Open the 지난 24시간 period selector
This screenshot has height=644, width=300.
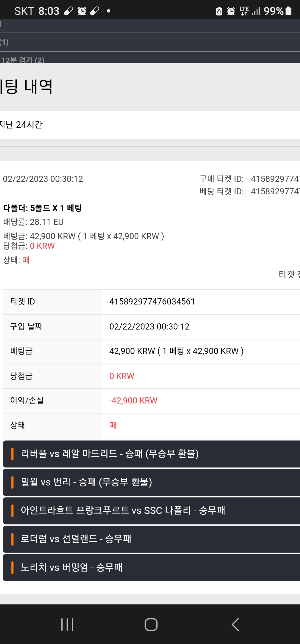click(x=150, y=125)
